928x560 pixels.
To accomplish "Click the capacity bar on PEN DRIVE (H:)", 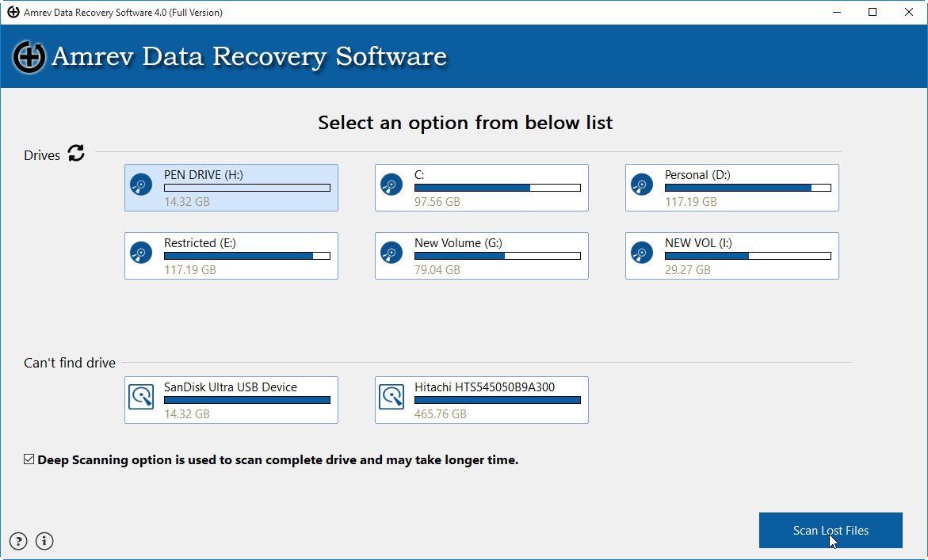I will coord(246,188).
